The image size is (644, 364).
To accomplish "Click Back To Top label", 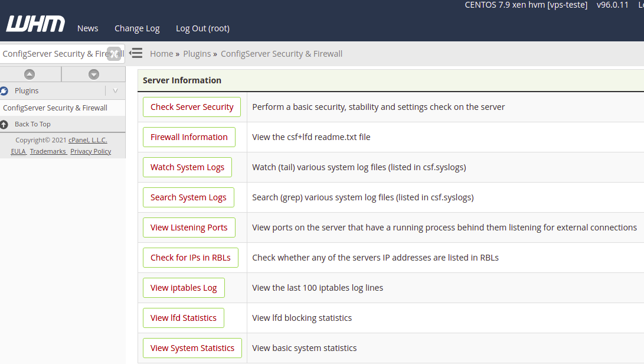I will (x=32, y=124).
